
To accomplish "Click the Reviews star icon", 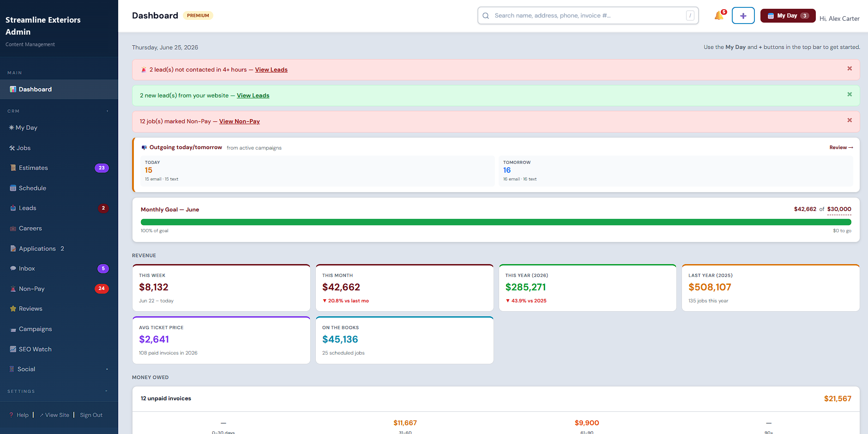I will (13, 308).
